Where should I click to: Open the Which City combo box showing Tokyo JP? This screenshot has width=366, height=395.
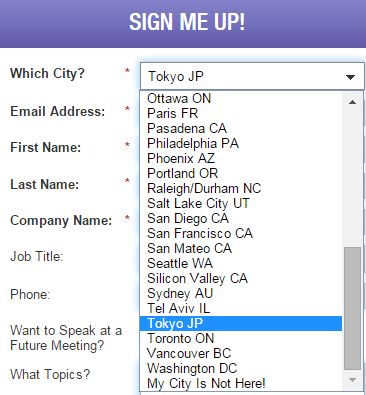pyautogui.click(x=252, y=76)
